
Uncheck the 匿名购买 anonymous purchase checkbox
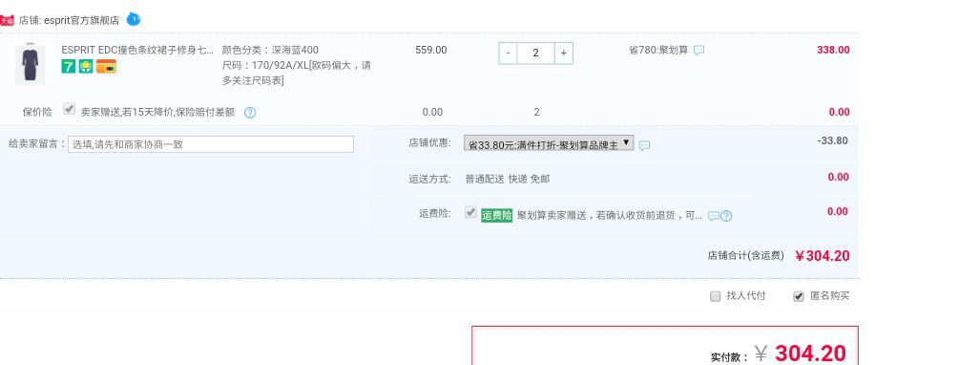click(799, 297)
